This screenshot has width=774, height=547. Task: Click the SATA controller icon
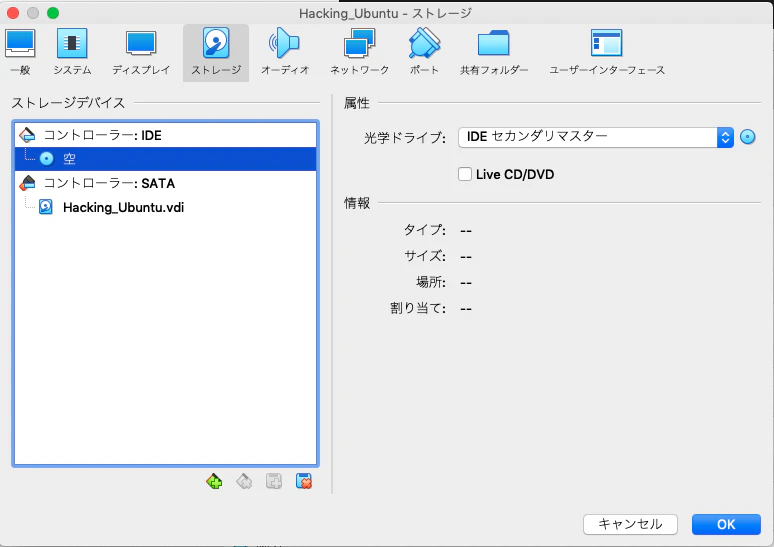click(27, 183)
